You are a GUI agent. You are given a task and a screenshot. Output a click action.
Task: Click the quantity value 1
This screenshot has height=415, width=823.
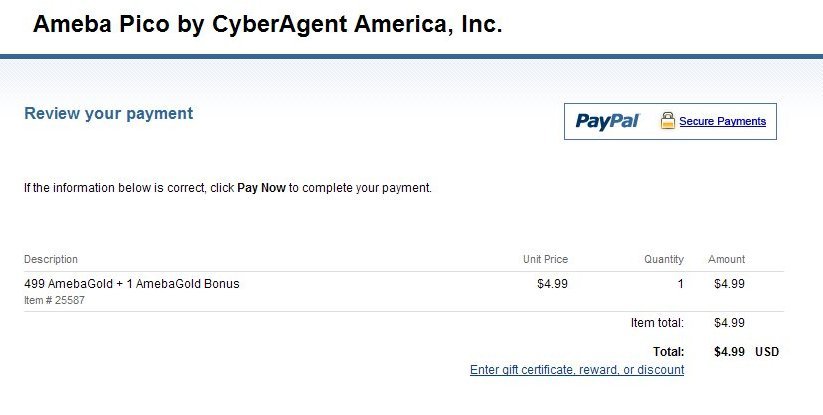point(681,284)
